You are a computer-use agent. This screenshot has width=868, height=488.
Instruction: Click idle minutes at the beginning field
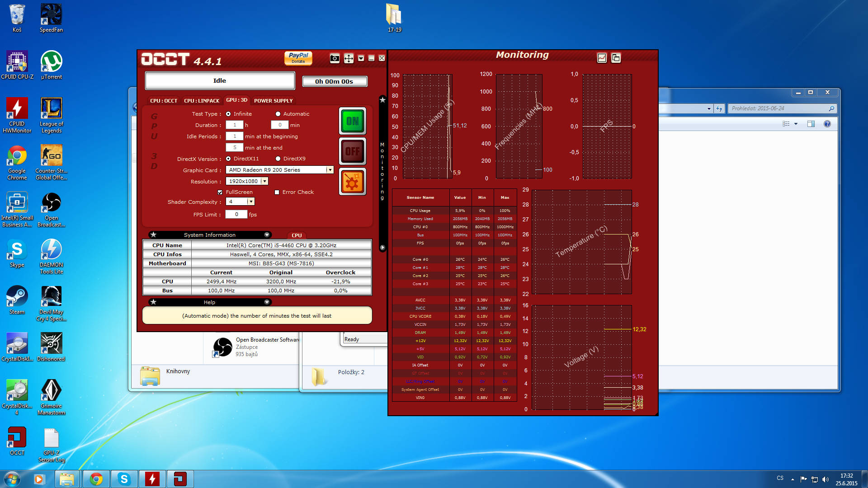(x=235, y=136)
